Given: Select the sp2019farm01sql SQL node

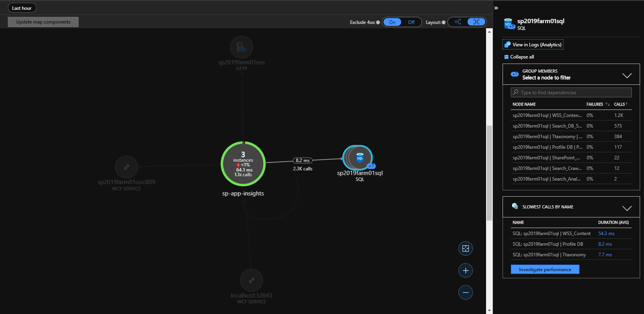Looking at the screenshot, I should [358, 158].
